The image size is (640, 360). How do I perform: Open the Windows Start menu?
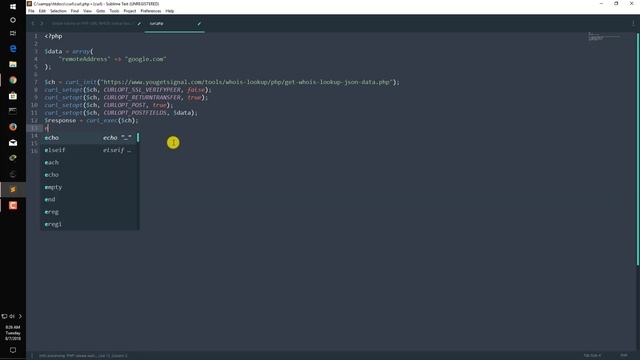pyautogui.click(x=13, y=7)
